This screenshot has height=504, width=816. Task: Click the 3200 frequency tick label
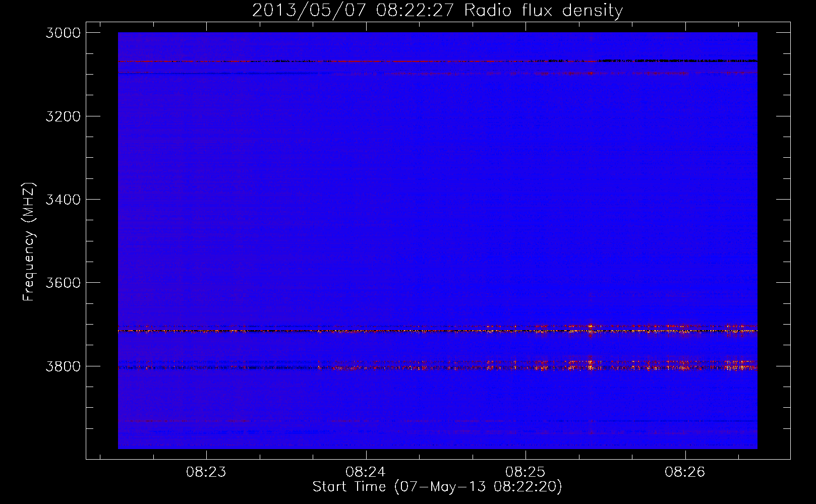[63, 116]
